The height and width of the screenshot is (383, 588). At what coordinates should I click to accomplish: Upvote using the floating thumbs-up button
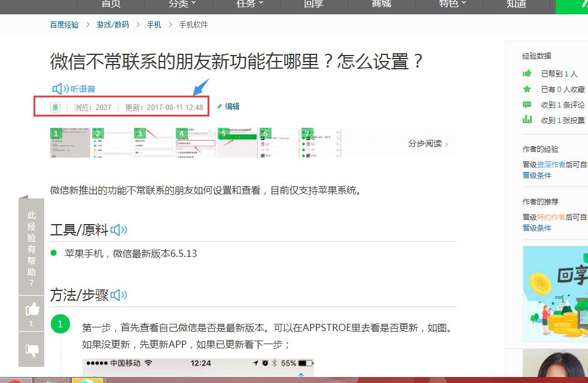(x=32, y=313)
